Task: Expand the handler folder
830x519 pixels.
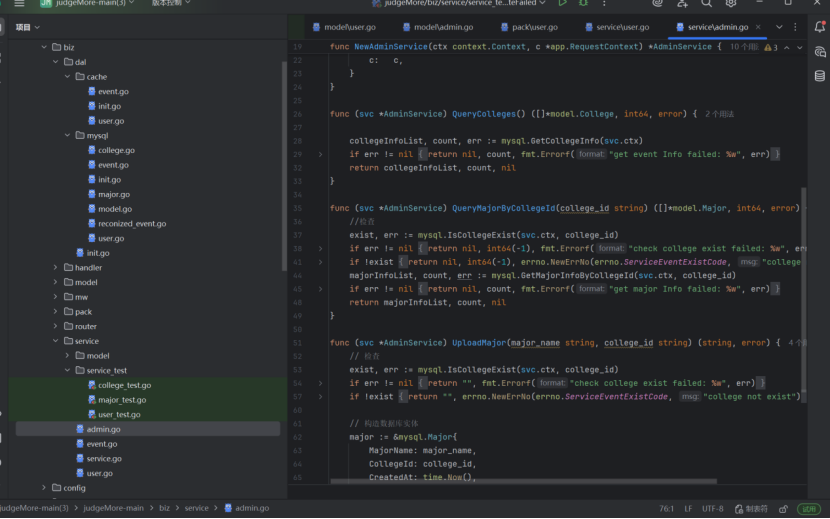Action: pyautogui.click(x=56, y=267)
